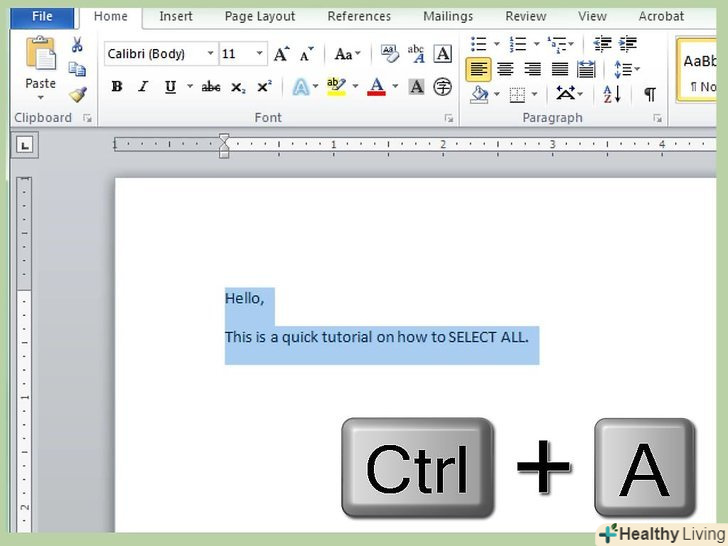
Task: Click the Enclose Characters icon
Action: (x=442, y=87)
